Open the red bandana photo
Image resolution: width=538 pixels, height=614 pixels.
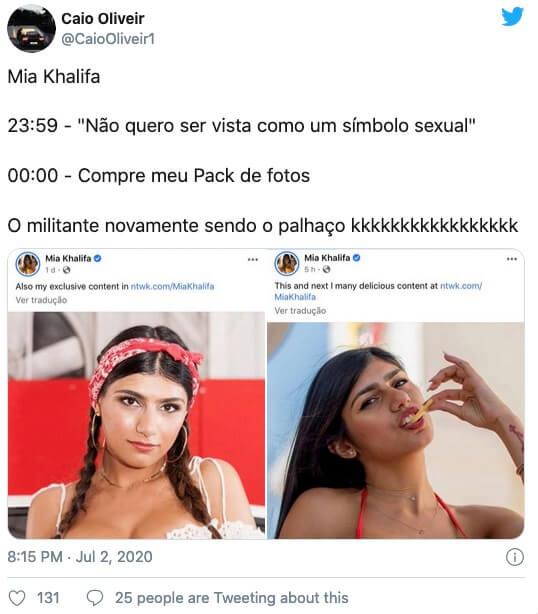point(136,425)
